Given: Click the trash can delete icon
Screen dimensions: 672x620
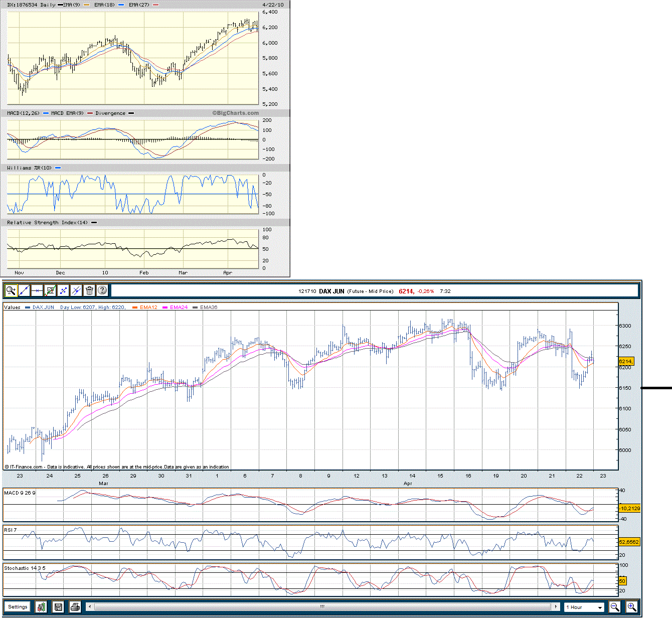Looking at the screenshot, I should point(89,290).
